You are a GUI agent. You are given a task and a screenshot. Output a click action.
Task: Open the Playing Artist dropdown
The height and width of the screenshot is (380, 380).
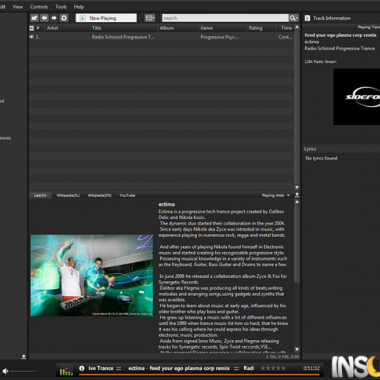tap(276, 195)
